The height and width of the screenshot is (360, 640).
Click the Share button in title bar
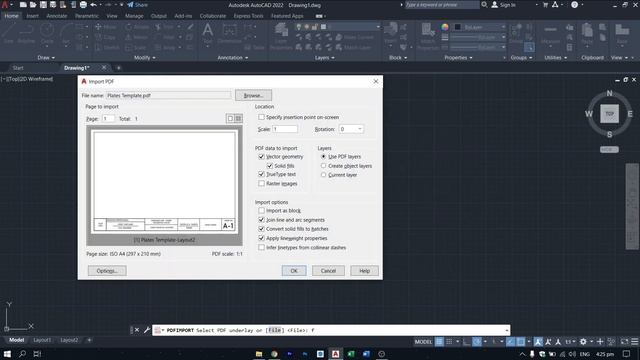point(138,5)
